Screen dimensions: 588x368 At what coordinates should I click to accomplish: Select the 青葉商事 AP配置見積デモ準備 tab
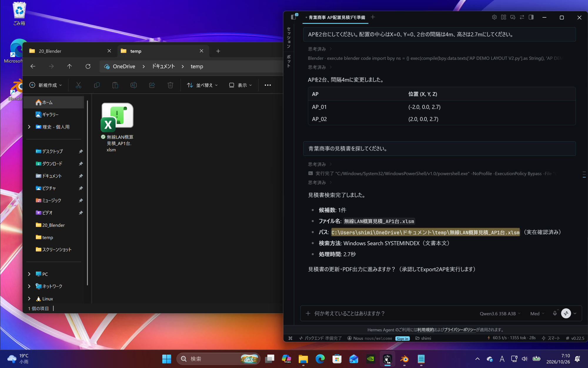[x=335, y=17]
